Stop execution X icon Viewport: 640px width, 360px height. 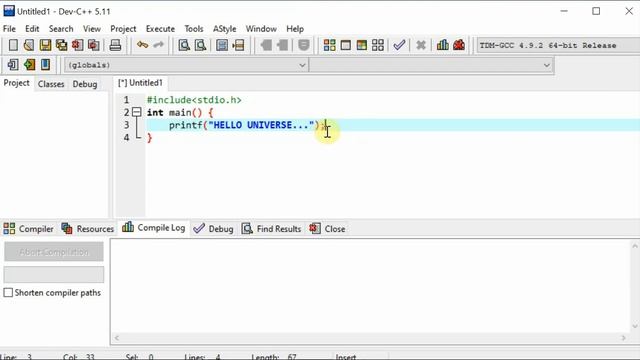coord(420,45)
